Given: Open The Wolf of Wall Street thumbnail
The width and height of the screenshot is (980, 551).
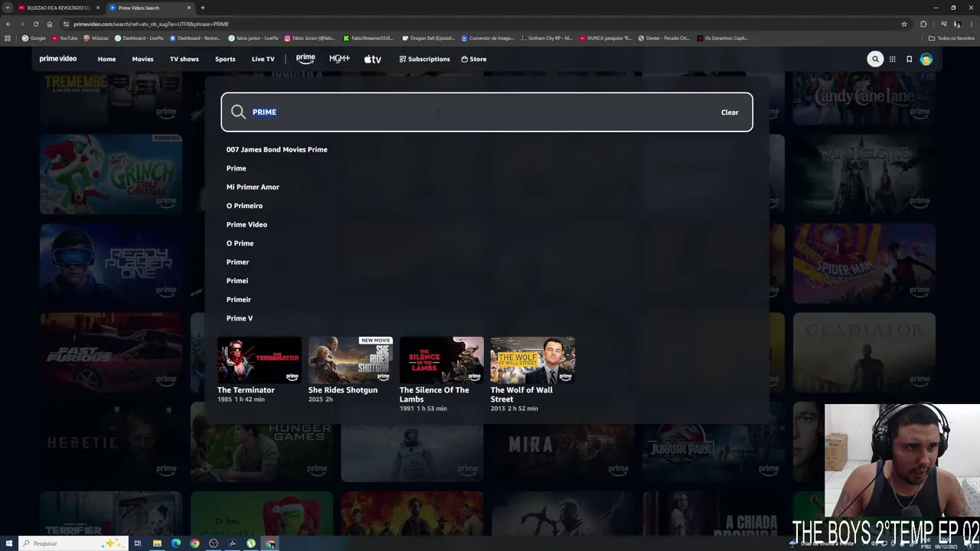Looking at the screenshot, I should click(x=533, y=360).
